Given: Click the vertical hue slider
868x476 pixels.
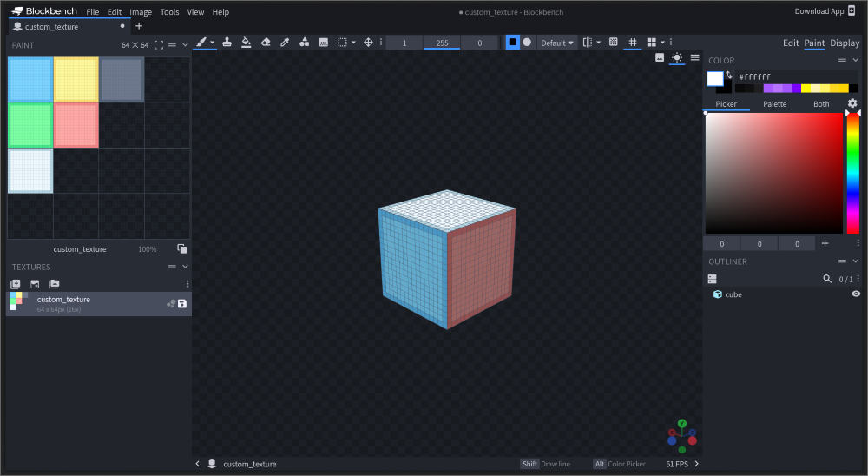Looking at the screenshot, I should point(852,174).
